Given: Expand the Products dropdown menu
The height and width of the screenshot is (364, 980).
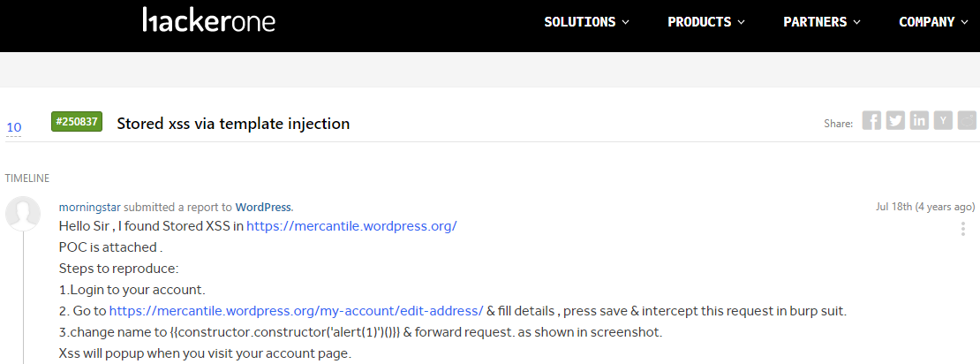Looking at the screenshot, I should pos(706,22).
